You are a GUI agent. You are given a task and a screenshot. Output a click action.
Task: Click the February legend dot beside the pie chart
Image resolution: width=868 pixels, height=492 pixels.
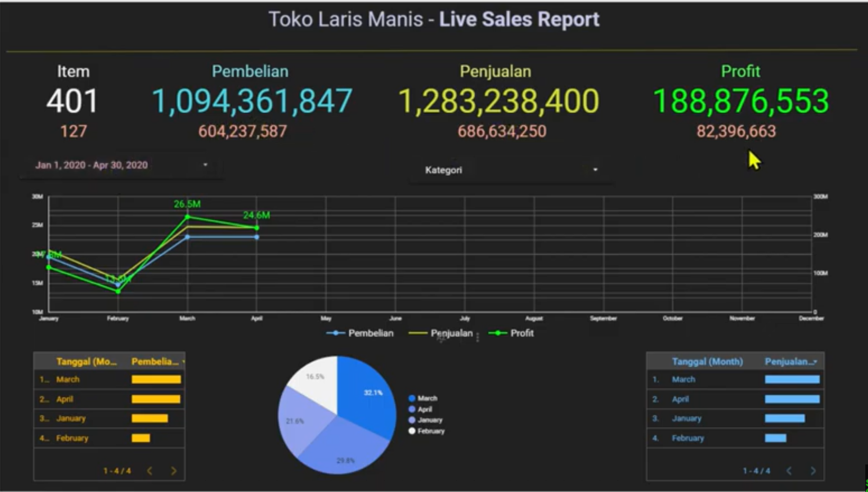tap(412, 431)
